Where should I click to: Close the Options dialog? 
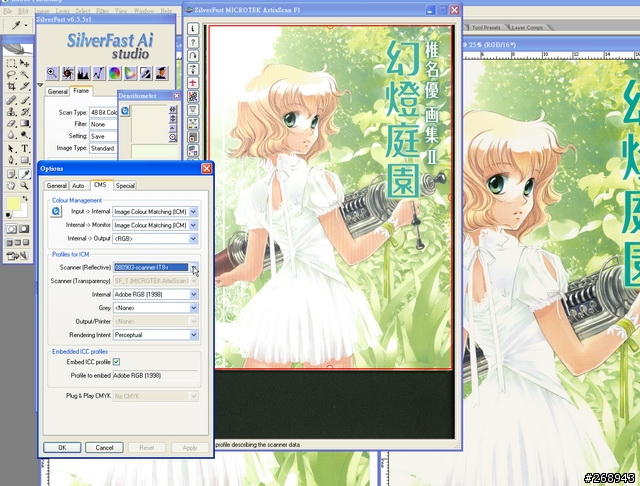[207, 168]
